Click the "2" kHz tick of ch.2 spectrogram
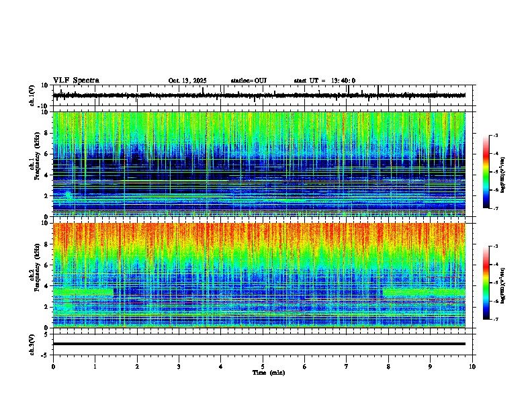This screenshot has height=411, width=532. pos(46,307)
